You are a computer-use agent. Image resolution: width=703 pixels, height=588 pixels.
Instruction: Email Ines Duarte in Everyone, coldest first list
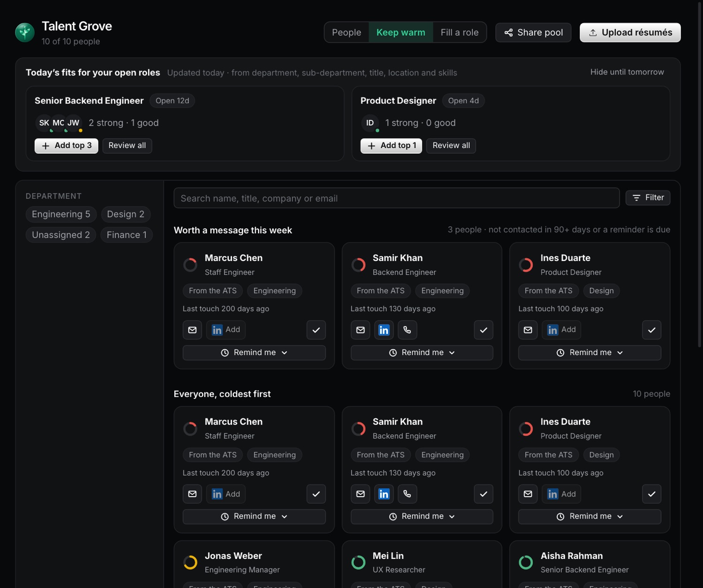pos(528,494)
